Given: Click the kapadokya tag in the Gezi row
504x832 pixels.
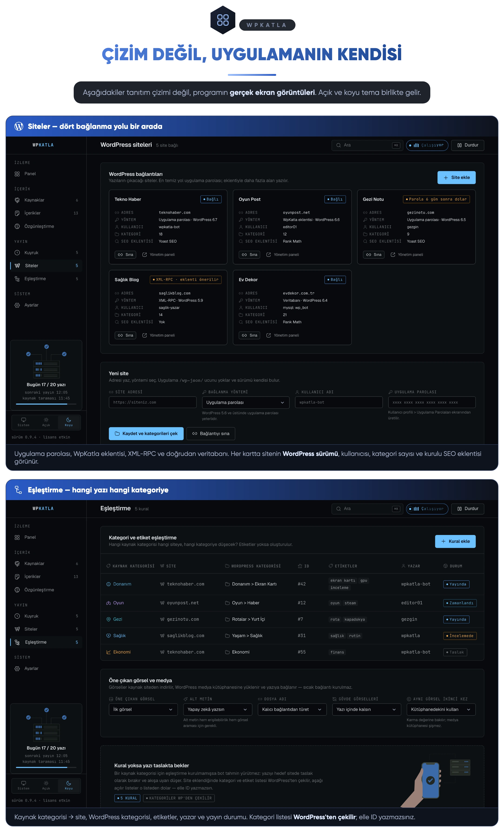Looking at the screenshot, I should 355,620.
